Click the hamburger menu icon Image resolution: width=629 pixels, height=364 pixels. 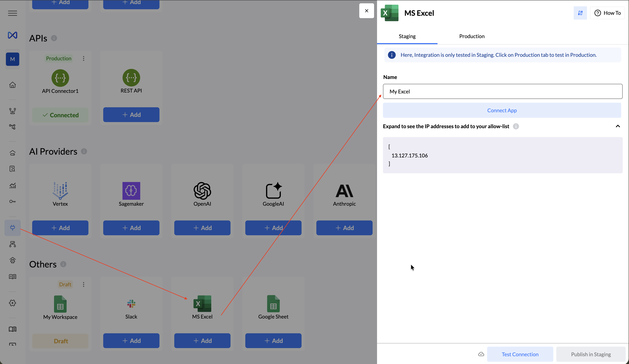(x=12, y=13)
